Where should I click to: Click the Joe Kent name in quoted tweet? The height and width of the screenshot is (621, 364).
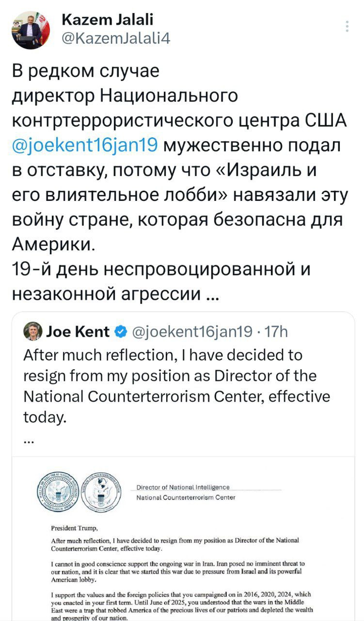(x=78, y=332)
